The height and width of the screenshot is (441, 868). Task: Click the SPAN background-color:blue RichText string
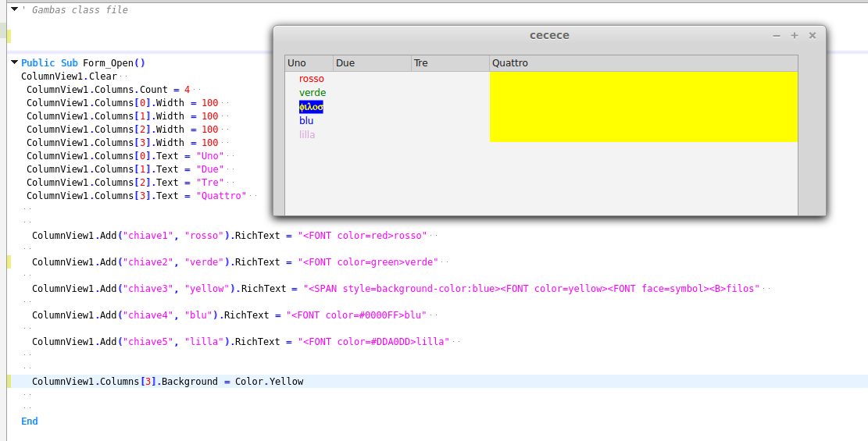pyautogui.click(x=532, y=289)
